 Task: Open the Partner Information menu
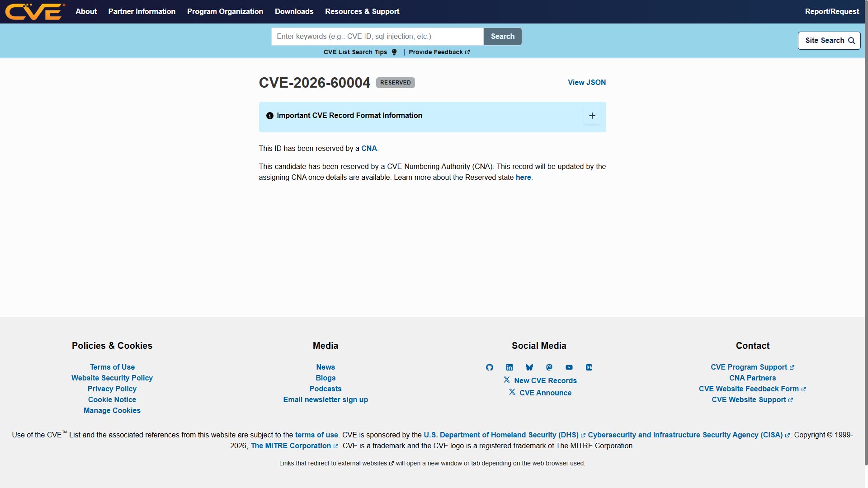[142, 11]
